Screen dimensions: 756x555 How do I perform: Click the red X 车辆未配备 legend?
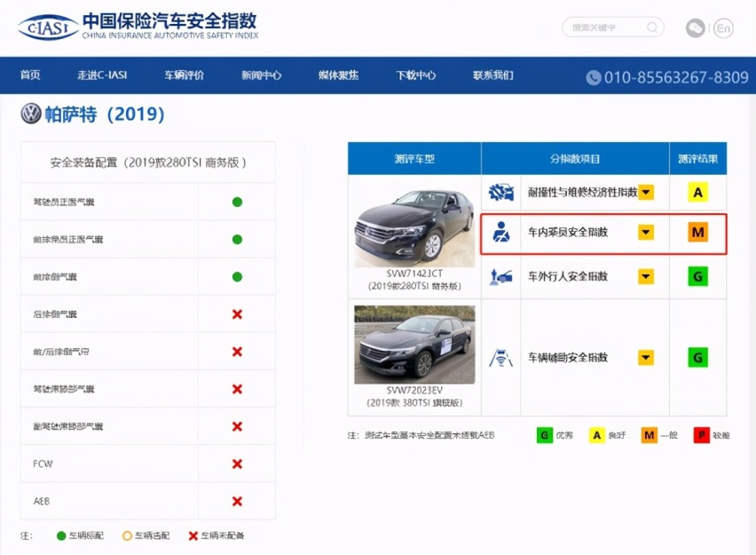(x=193, y=535)
